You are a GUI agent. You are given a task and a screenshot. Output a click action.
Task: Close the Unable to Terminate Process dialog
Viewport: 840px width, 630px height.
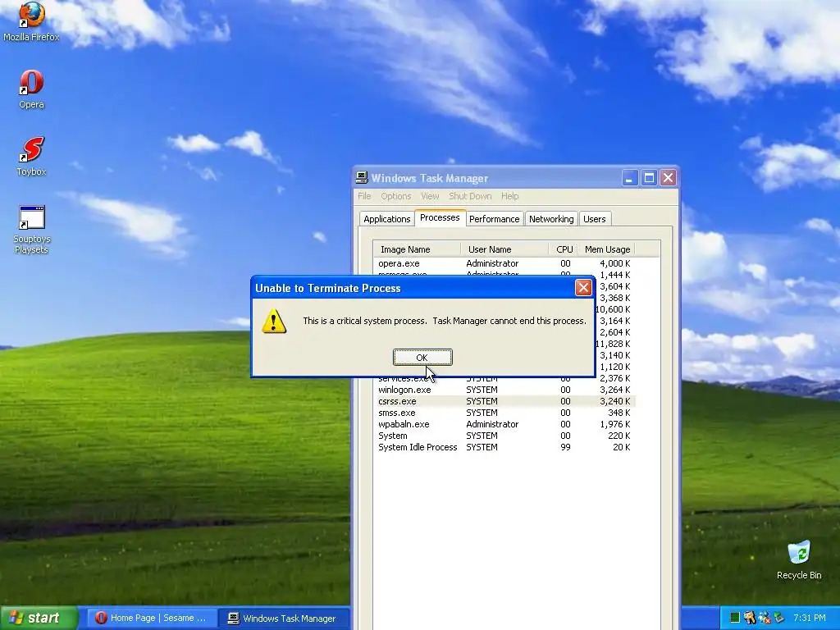[x=583, y=288]
